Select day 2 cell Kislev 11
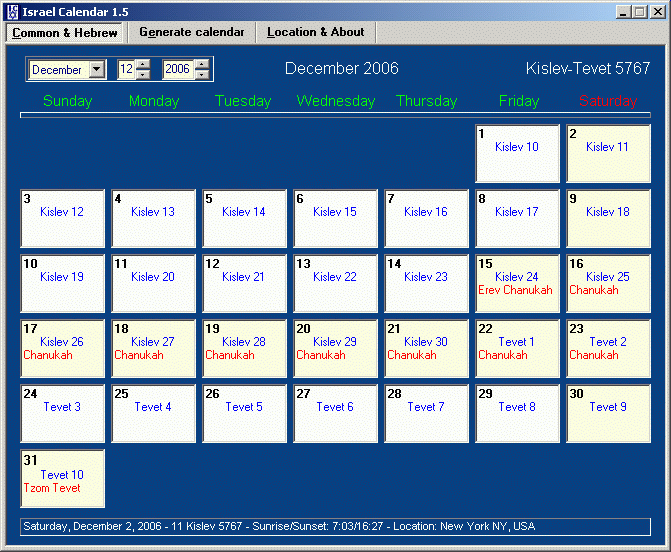Viewport: 671px width, 552px height. pyautogui.click(x=608, y=154)
